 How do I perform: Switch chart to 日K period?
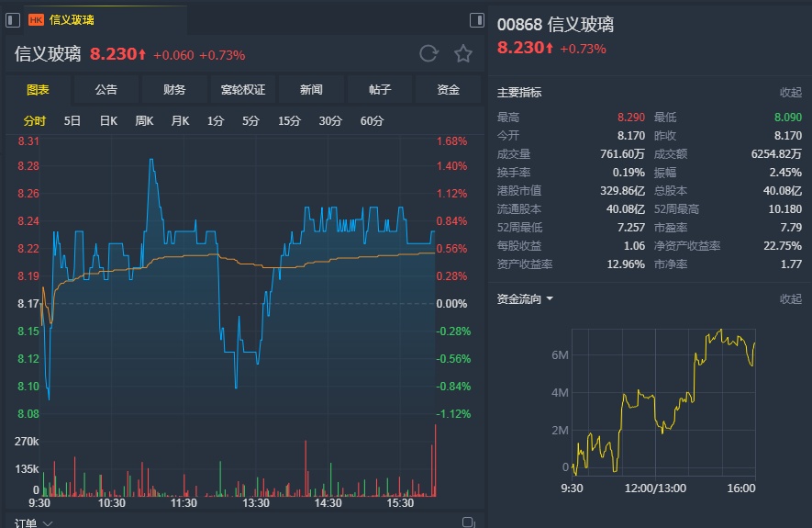point(108,120)
